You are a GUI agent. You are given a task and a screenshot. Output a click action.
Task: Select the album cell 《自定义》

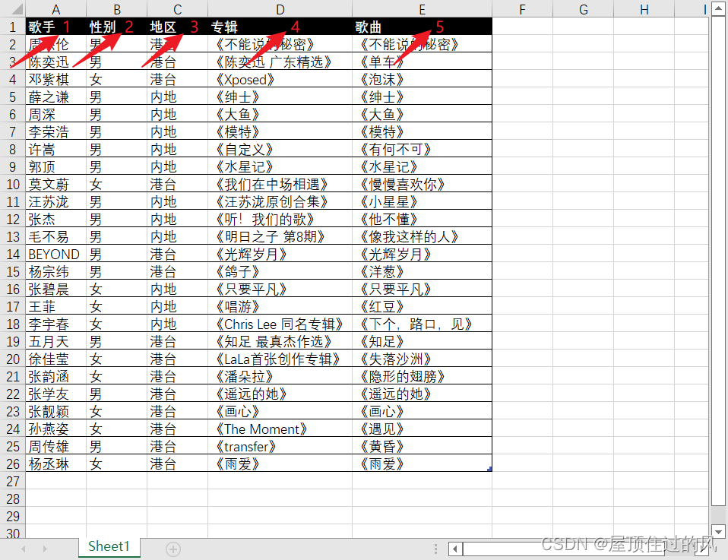[x=280, y=150]
